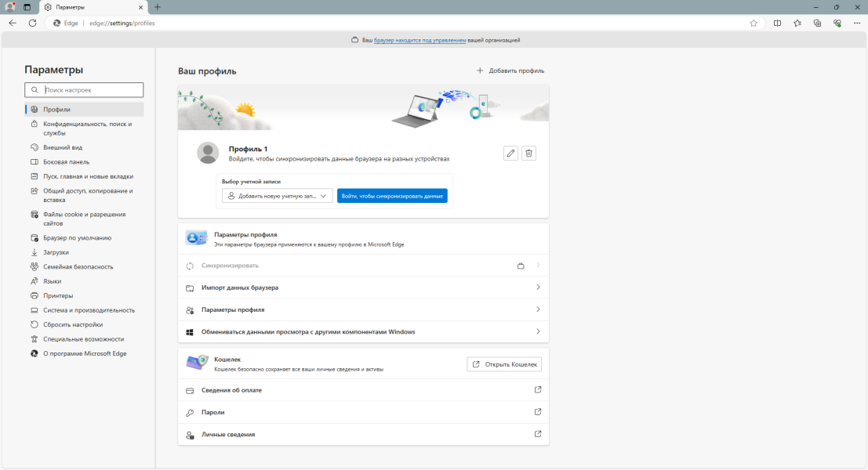
Task: Open Внешний вид settings
Action: 84,147
